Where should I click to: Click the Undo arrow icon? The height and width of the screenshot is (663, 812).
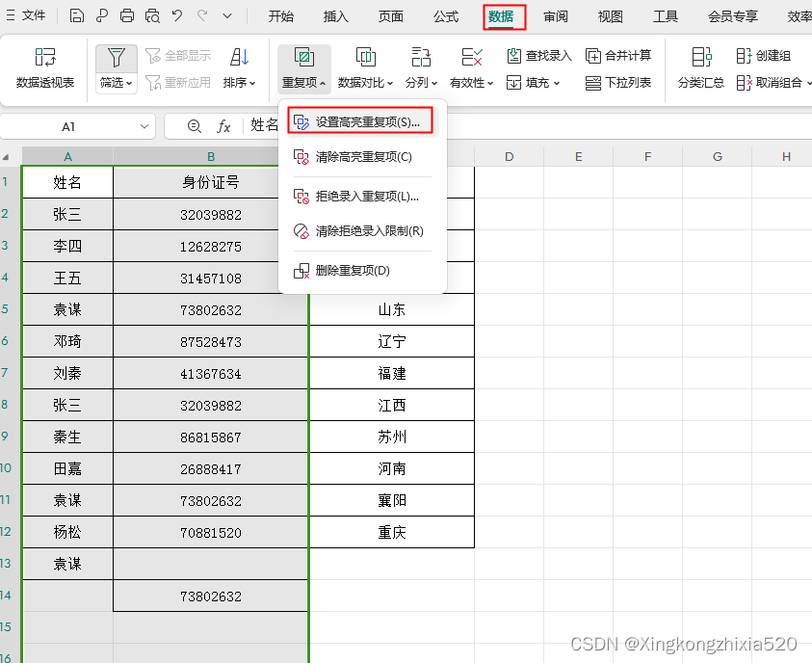coord(177,16)
